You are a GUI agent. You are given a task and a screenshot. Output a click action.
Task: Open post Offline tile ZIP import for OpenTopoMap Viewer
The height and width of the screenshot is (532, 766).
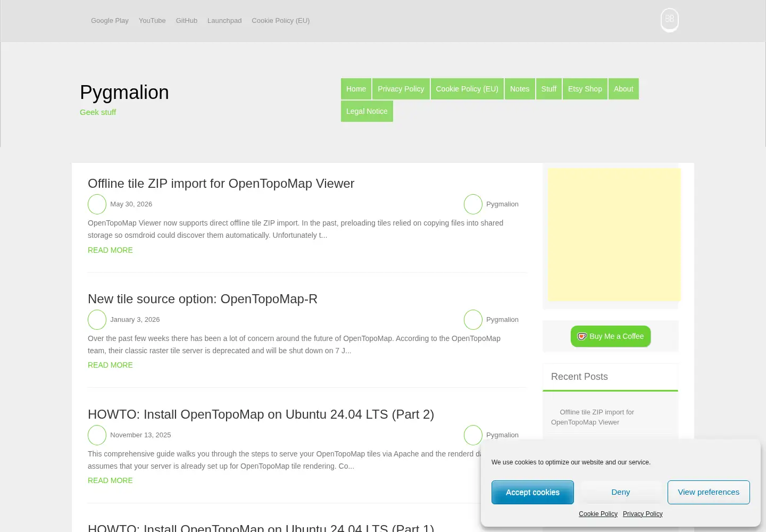[x=221, y=184]
